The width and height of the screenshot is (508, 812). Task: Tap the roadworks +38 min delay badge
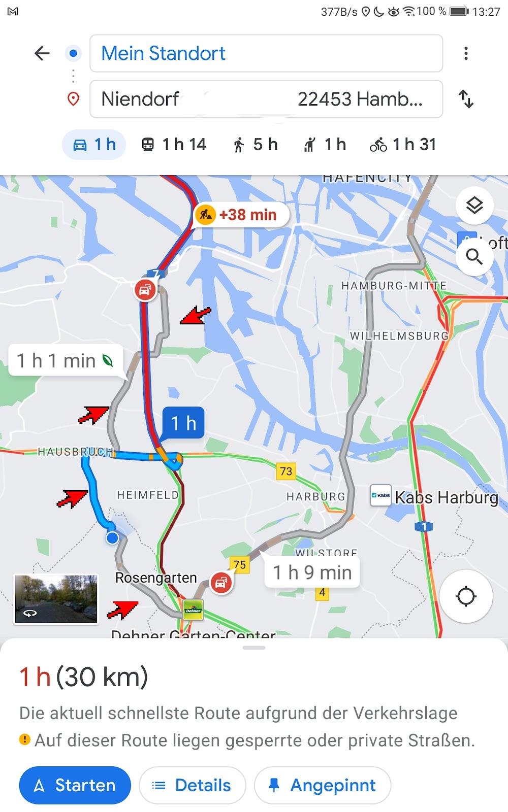pyautogui.click(x=241, y=215)
